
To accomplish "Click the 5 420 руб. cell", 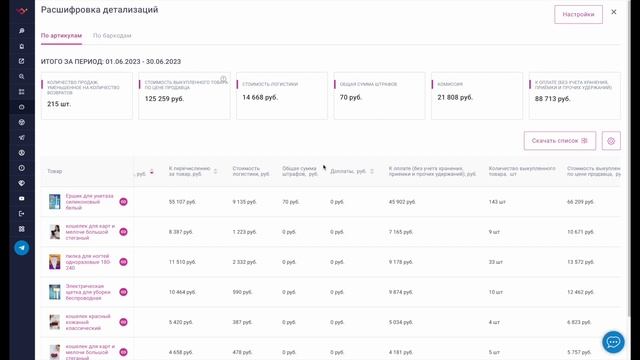I will click(180, 322).
